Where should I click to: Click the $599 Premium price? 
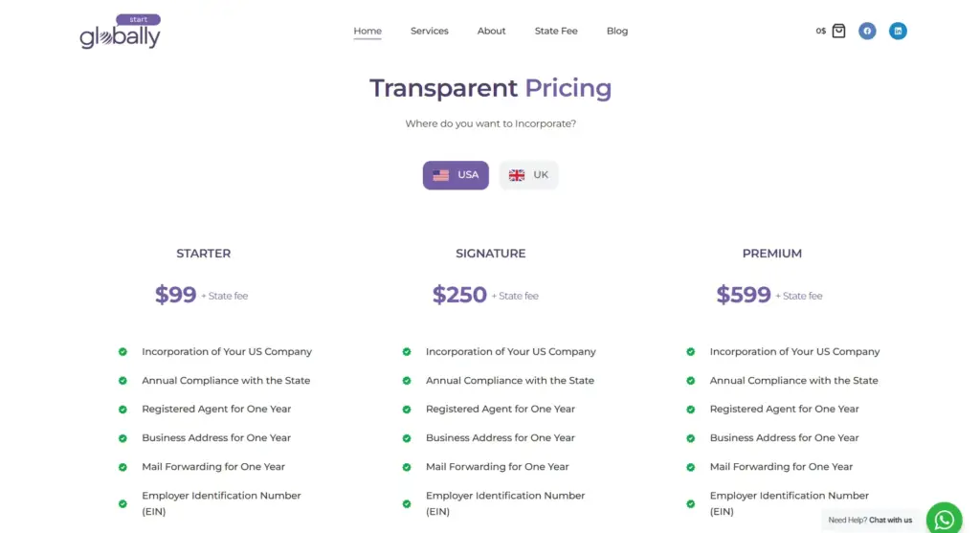click(744, 295)
